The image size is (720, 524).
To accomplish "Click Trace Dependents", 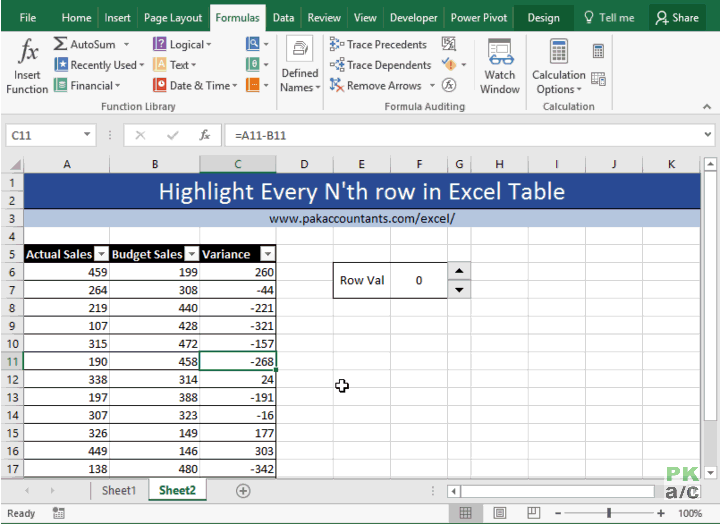I will click(381, 65).
